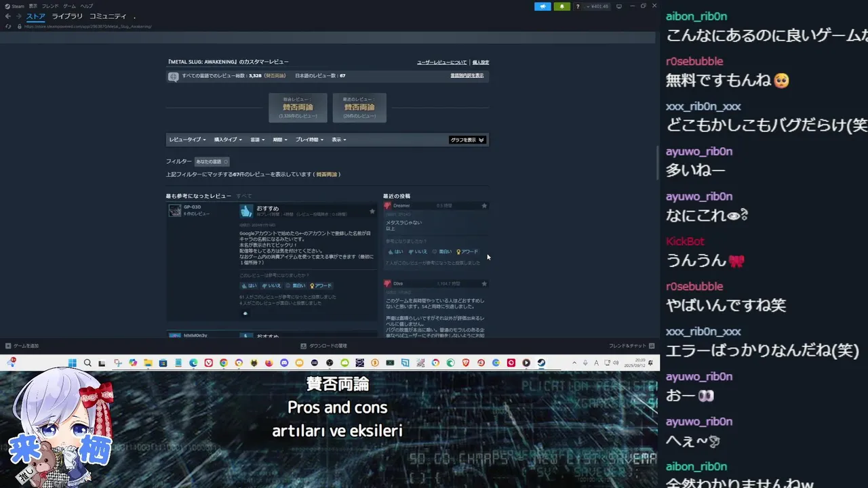The height and width of the screenshot is (488, 868).
Task: Switch to the ストア tab
Action: (x=36, y=16)
